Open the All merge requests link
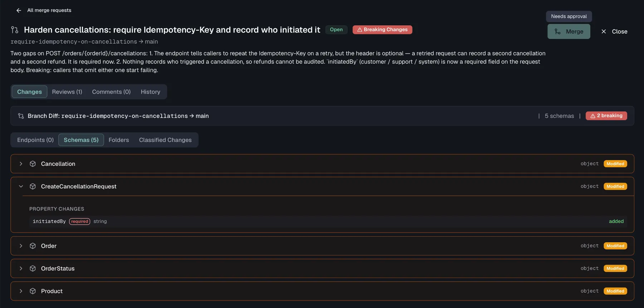Image resolution: width=644 pixels, height=308 pixels. click(x=49, y=10)
